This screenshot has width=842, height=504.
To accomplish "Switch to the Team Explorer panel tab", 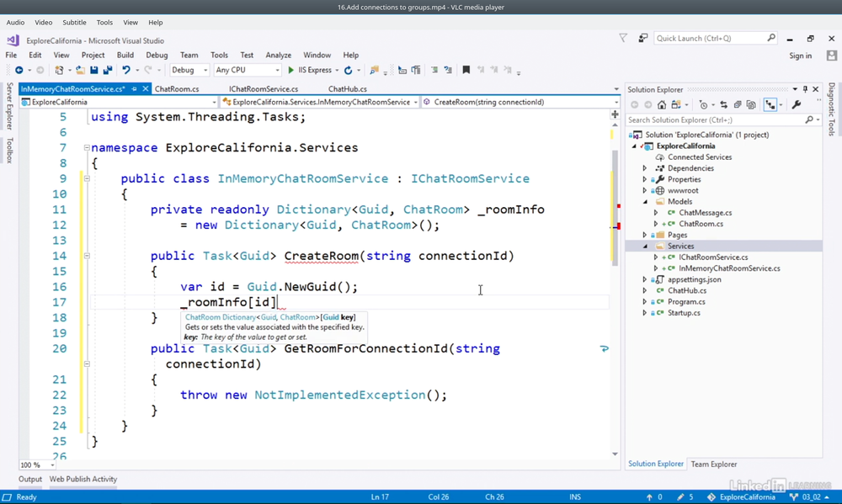I will (714, 464).
